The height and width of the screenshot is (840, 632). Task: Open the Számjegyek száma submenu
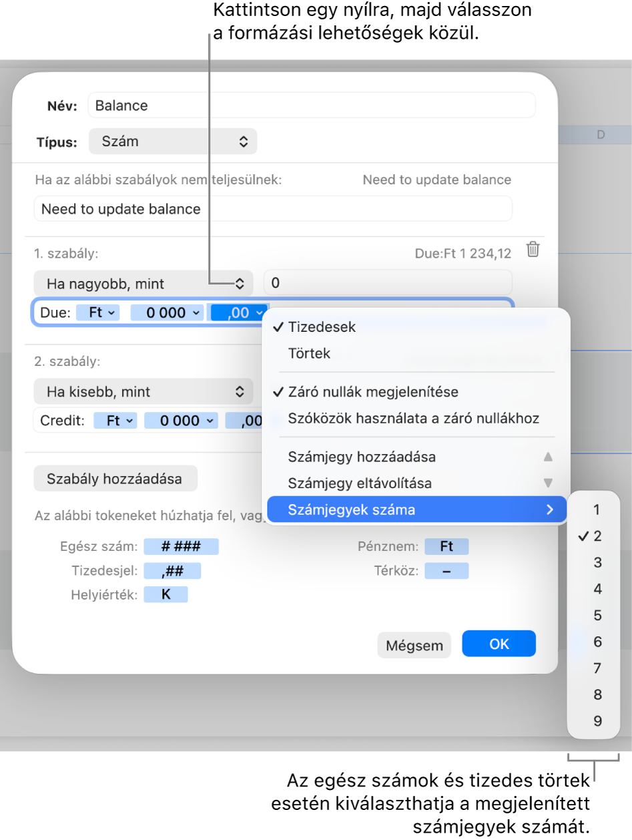pyautogui.click(x=417, y=510)
